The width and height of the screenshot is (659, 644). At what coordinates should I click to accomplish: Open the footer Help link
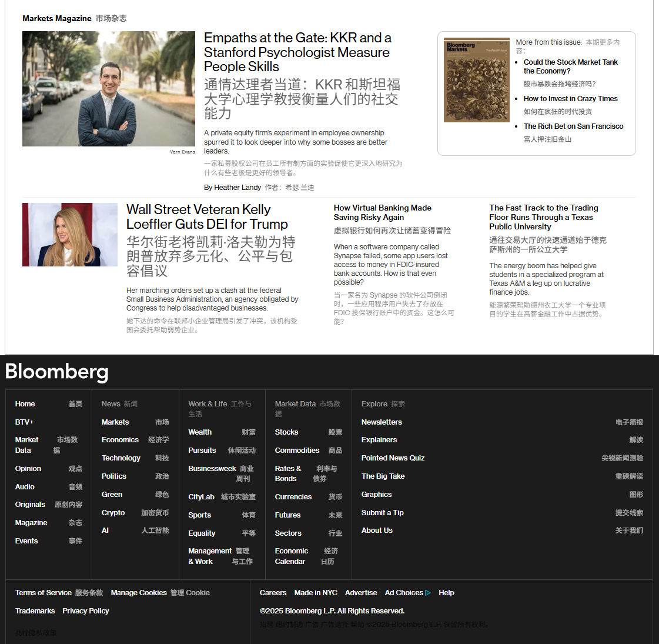[x=446, y=593]
